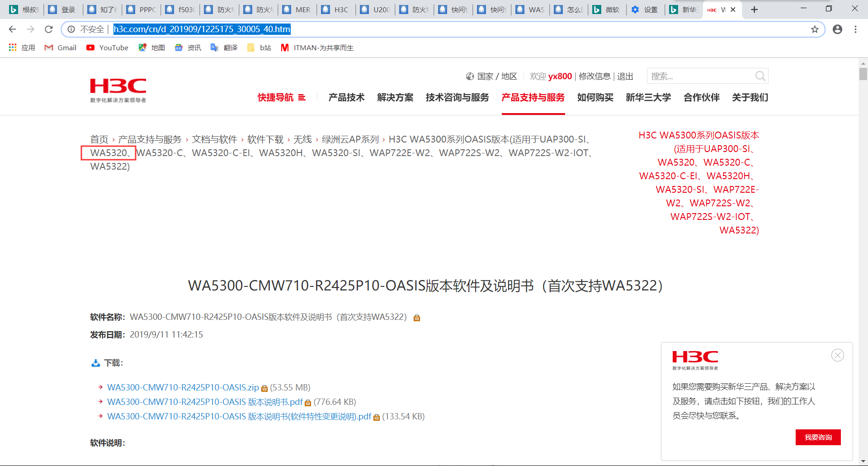Click the globe icon beside 国家 / 地区
This screenshot has width=868, height=466.
coord(470,76)
